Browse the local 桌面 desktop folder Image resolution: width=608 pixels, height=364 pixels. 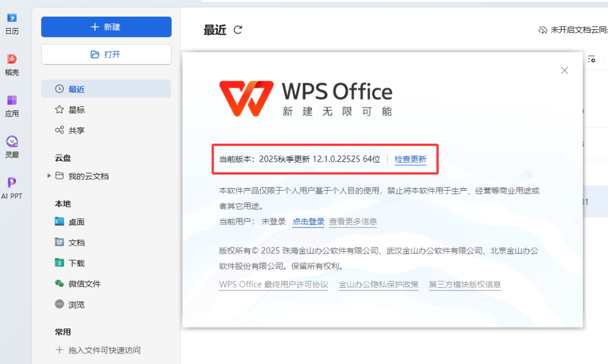[x=76, y=222]
